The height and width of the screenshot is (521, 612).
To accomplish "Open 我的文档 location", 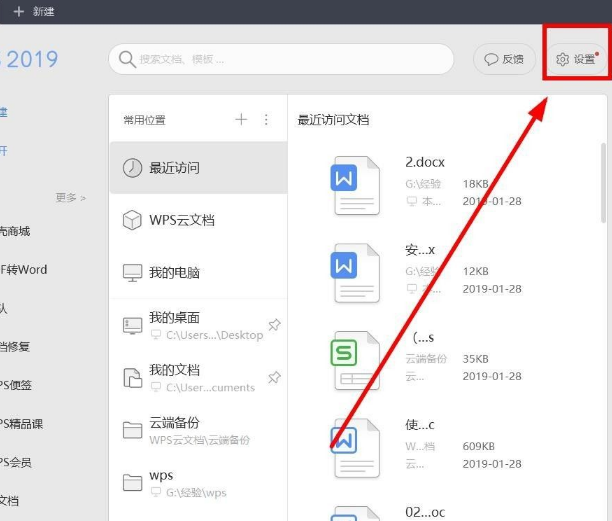I will [x=199, y=378].
